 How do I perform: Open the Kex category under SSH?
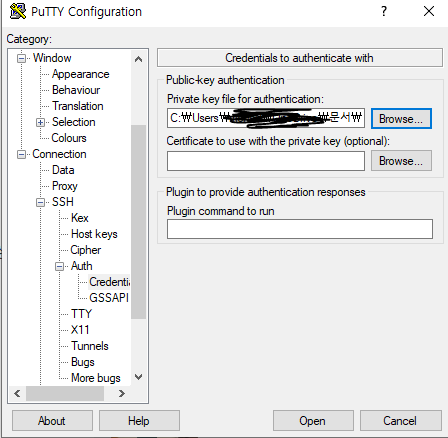pyautogui.click(x=80, y=218)
